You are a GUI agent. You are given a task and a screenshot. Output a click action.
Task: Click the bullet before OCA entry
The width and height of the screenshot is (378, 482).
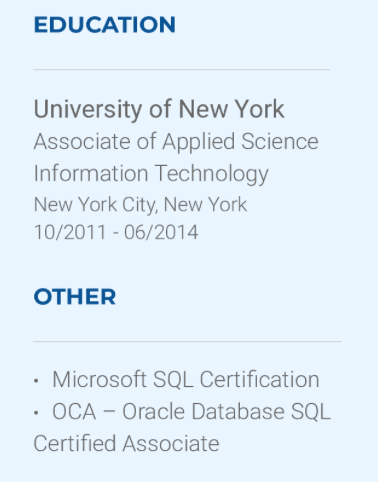click(x=36, y=413)
